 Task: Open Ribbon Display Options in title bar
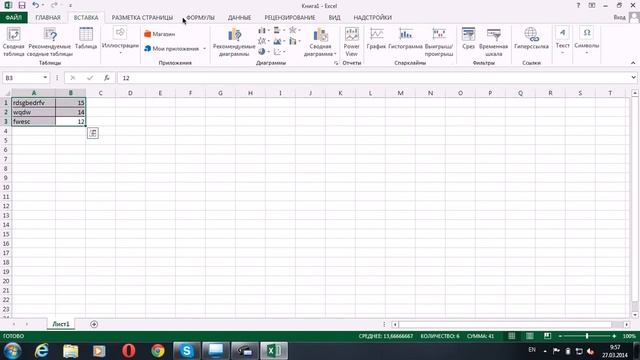pos(592,5)
